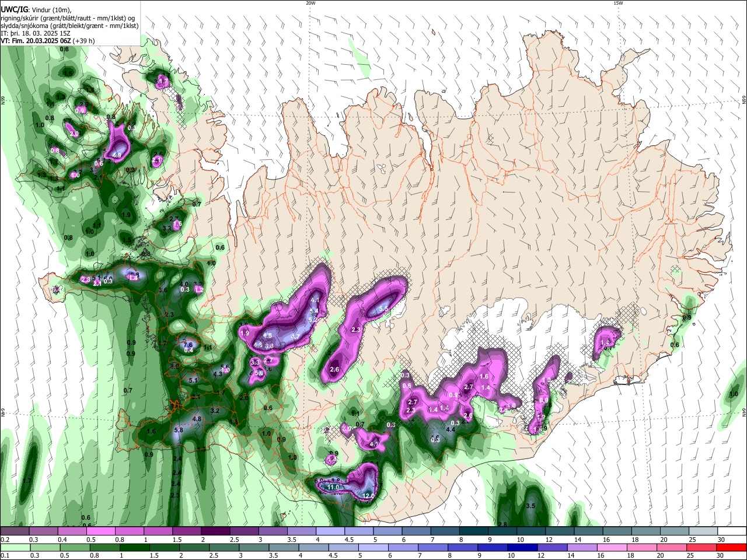Click the '(+39 h)' forecast offset text
Viewport: 747px width, 560px height.
[84, 41]
